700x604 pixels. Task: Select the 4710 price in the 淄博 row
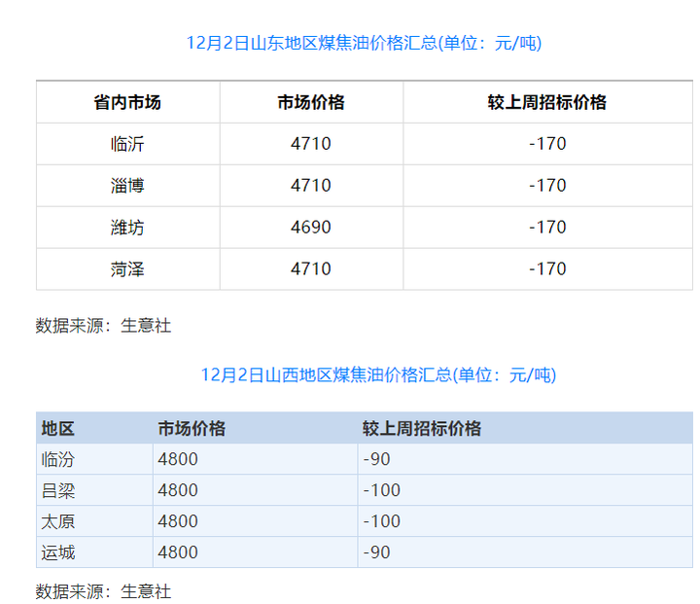tap(311, 186)
